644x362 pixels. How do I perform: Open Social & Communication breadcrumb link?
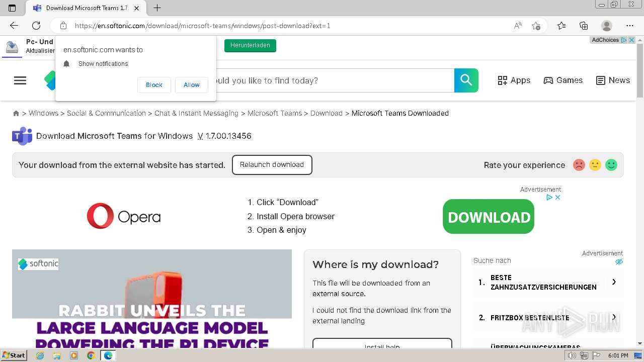pos(106,114)
